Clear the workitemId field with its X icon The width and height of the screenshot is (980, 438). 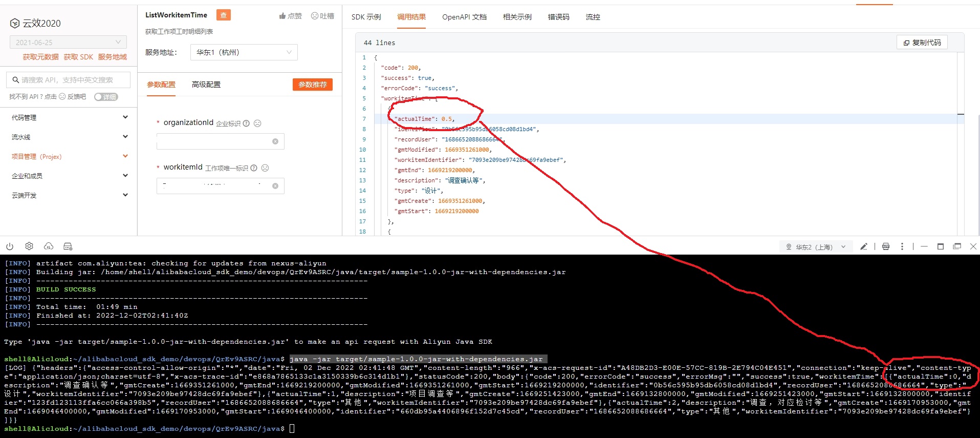275,186
